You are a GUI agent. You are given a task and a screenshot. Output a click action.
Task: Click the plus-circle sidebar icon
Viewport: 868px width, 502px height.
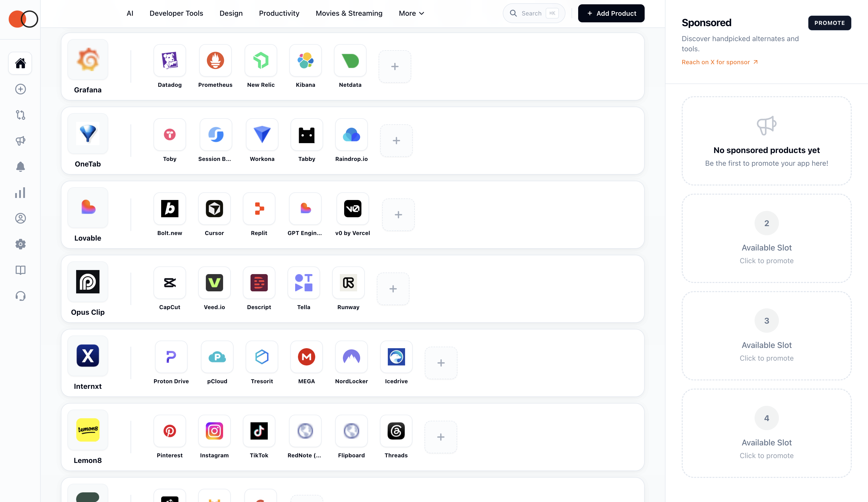(20, 89)
